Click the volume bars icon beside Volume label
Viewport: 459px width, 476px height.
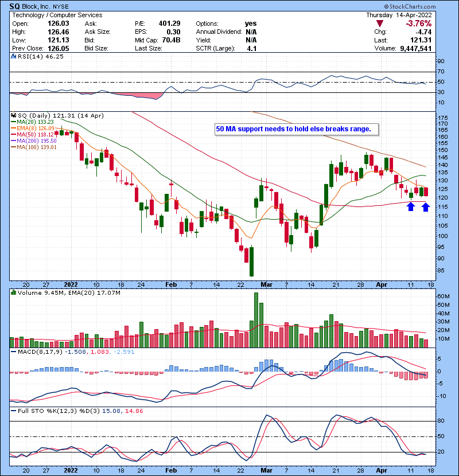13,292
